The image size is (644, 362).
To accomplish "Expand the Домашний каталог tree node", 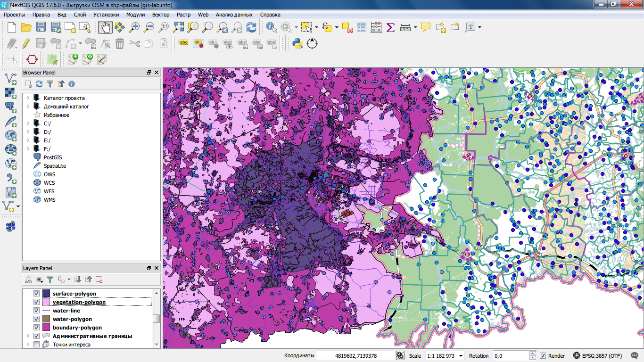I will 28,107.
